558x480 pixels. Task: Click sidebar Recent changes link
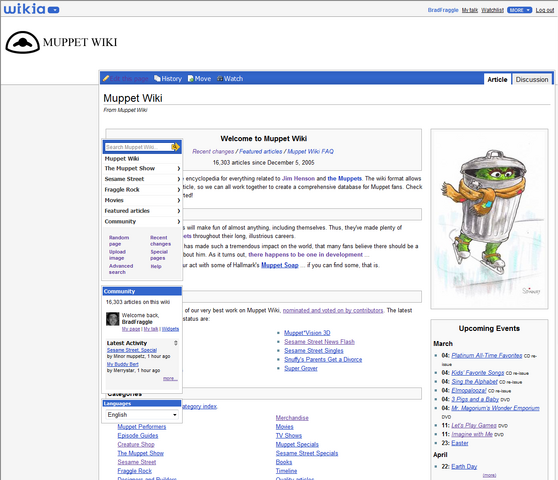(160, 241)
